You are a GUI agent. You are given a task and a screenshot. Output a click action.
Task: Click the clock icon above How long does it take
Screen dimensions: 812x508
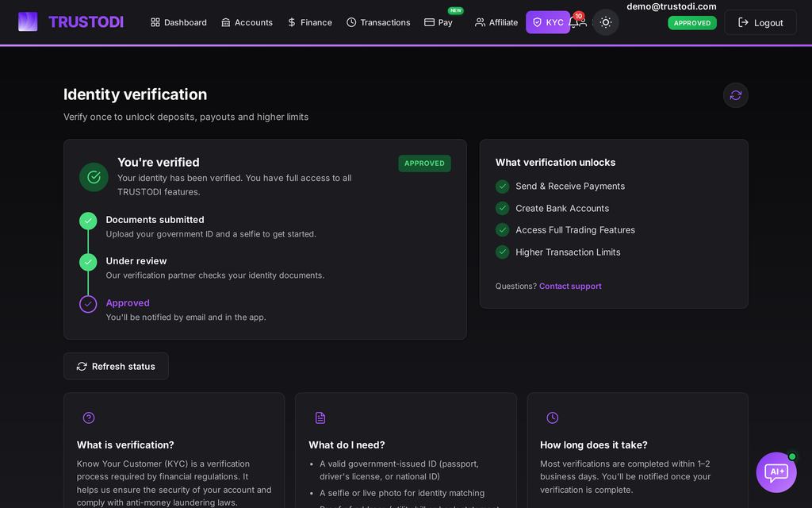(x=553, y=418)
